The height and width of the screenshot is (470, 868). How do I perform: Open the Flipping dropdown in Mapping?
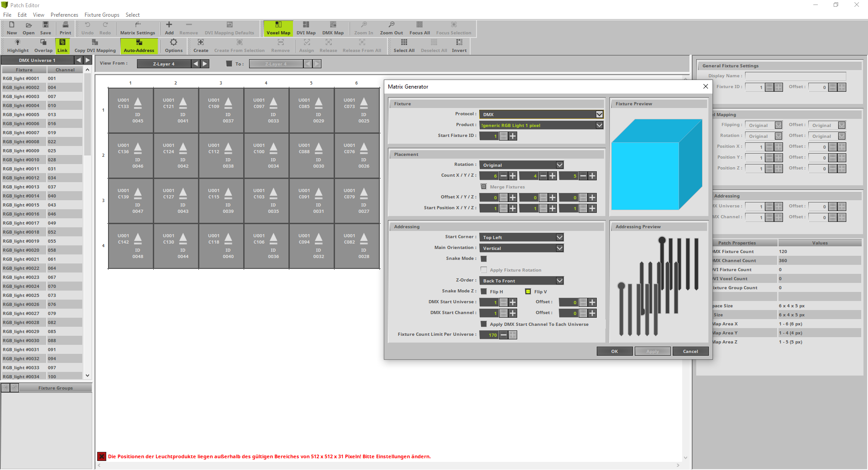(x=764, y=125)
